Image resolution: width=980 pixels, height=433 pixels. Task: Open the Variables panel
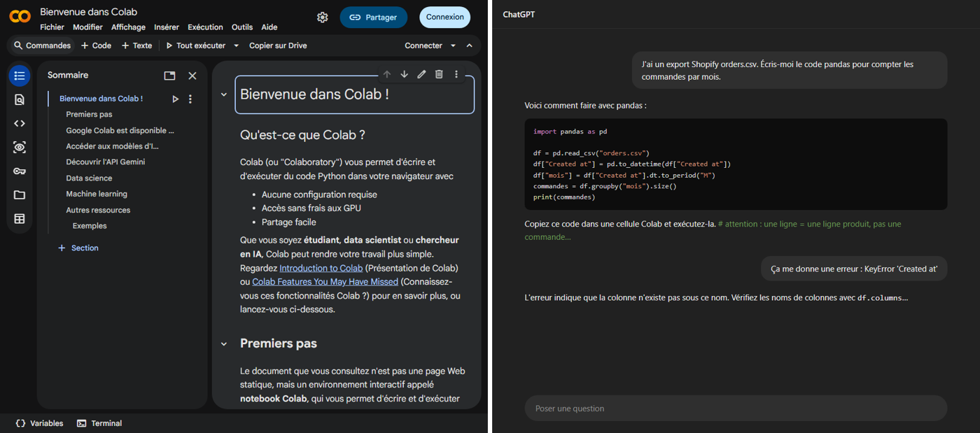[39, 423]
